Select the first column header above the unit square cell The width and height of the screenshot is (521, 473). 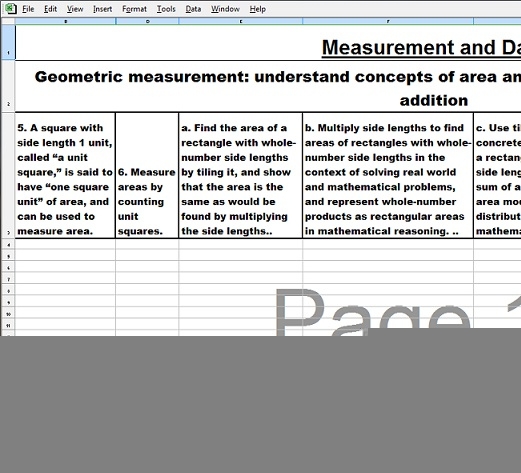click(65, 21)
